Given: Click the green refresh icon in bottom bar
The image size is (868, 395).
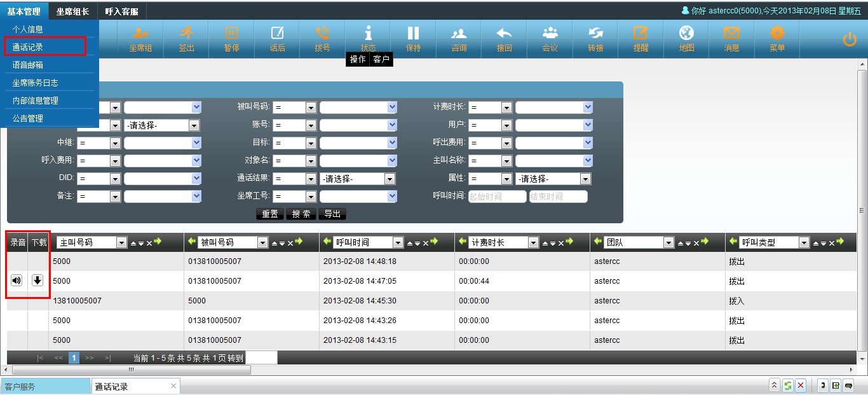Looking at the screenshot, I should (x=788, y=385).
